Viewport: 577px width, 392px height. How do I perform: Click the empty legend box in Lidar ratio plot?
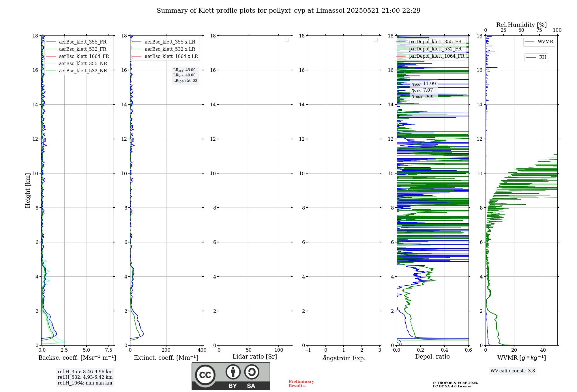(x=287, y=40)
